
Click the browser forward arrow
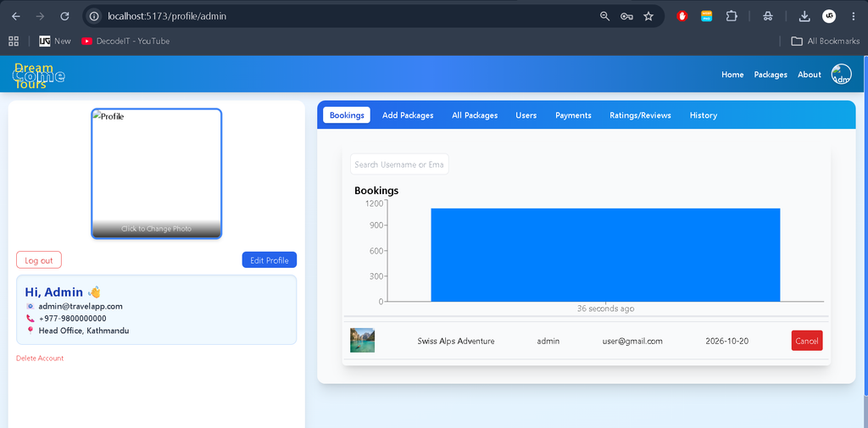click(x=40, y=17)
